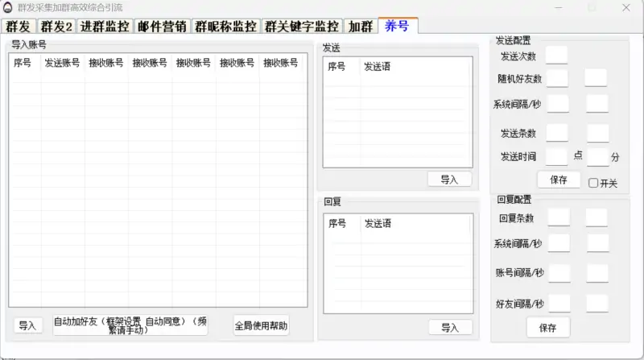Click the 发送时间 hour field before 点
The height and width of the screenshot is (360, 644).
[x=556, y=156]
